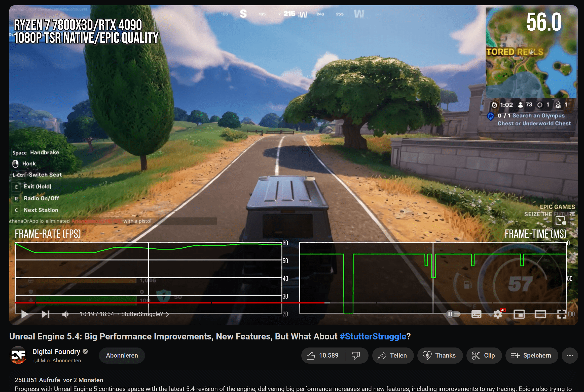Expand the StutterStruggle? chapter list
The image size is (584, 392).
coord(167,314)
